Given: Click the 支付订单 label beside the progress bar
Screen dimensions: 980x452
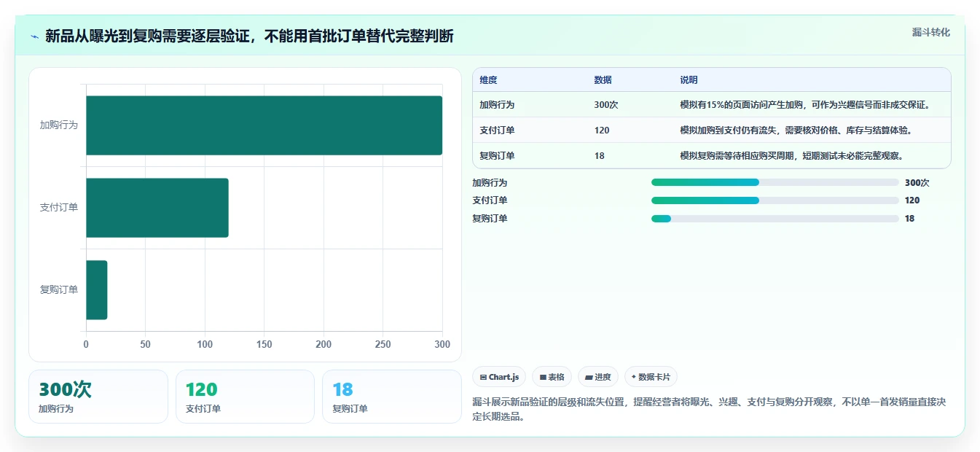Looking at the screenshot, I should pyautogui.click(x=490, y=200).
